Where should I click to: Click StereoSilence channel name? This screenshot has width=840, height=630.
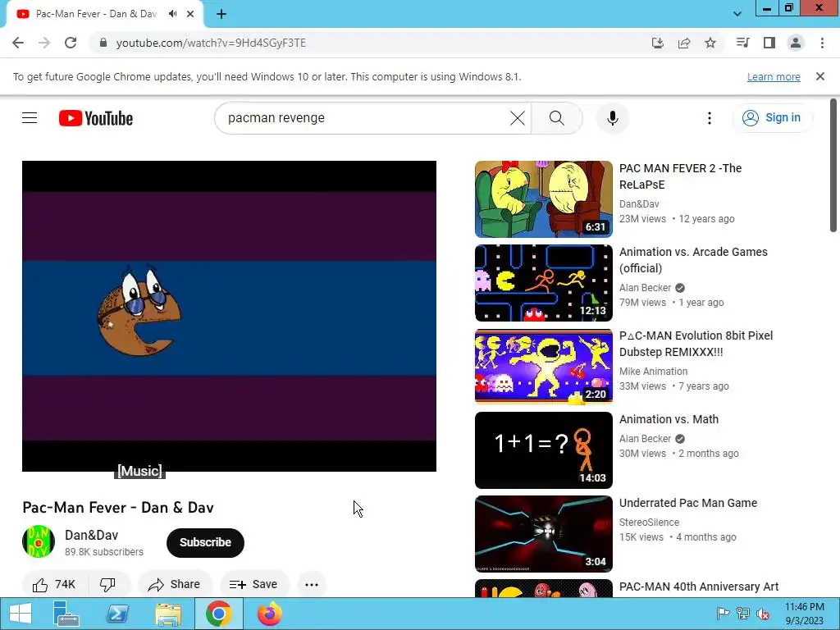point(649,523)
